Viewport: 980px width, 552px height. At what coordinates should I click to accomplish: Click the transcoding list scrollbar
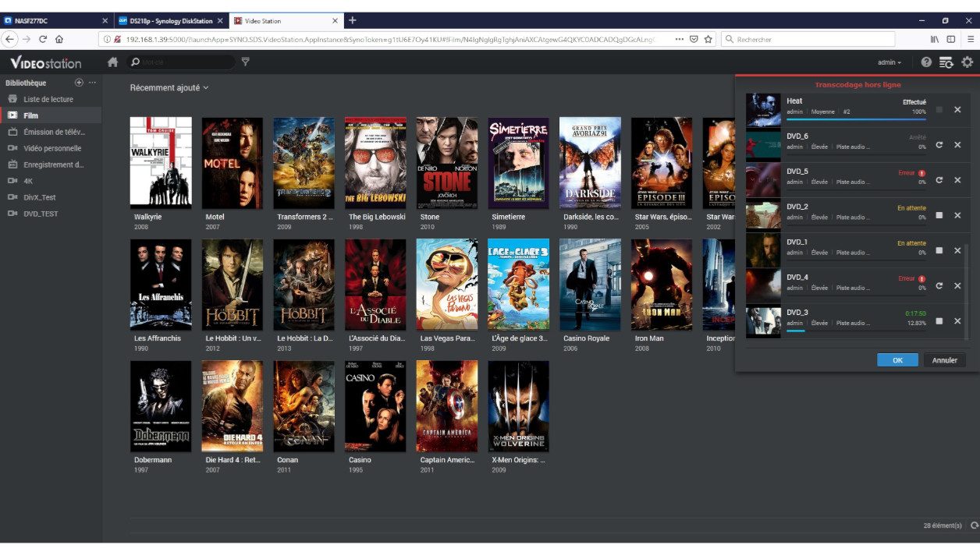coord(968,290)
